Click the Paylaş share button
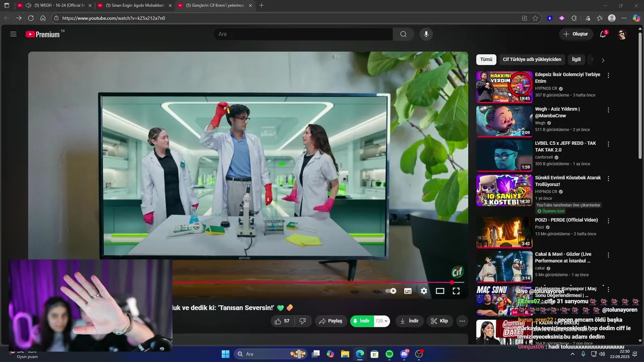This screenshot has height=362, width=644. (x=331, y=321)
